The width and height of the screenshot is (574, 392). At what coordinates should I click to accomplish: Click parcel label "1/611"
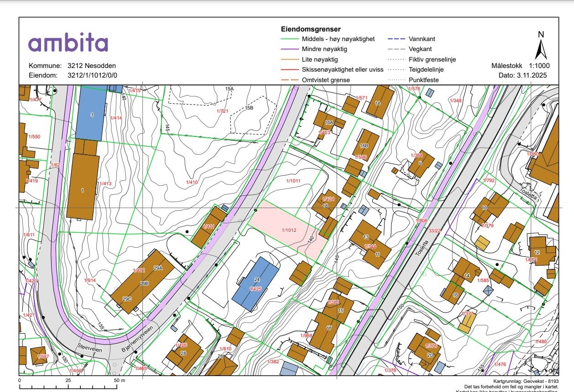pos(29,235)
